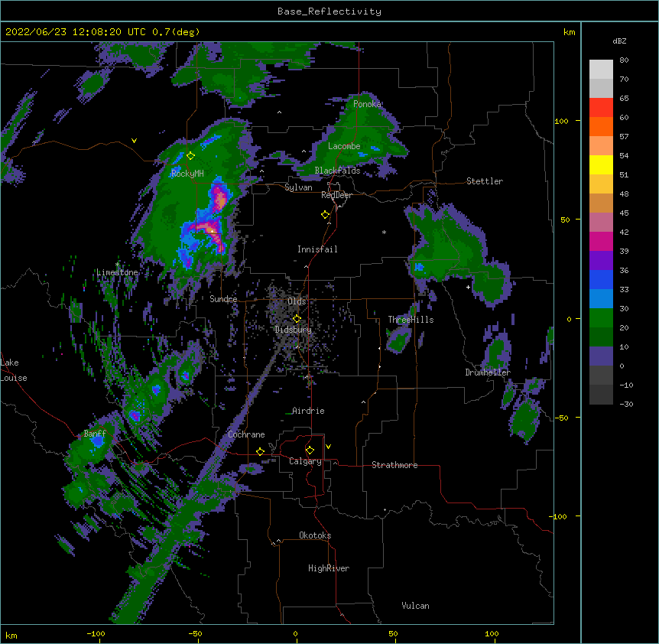Viewport: 659px width, 644px height.
Task: Select the purple 36-39 dBZ legend swatch
Action: (x=601, y=261)
